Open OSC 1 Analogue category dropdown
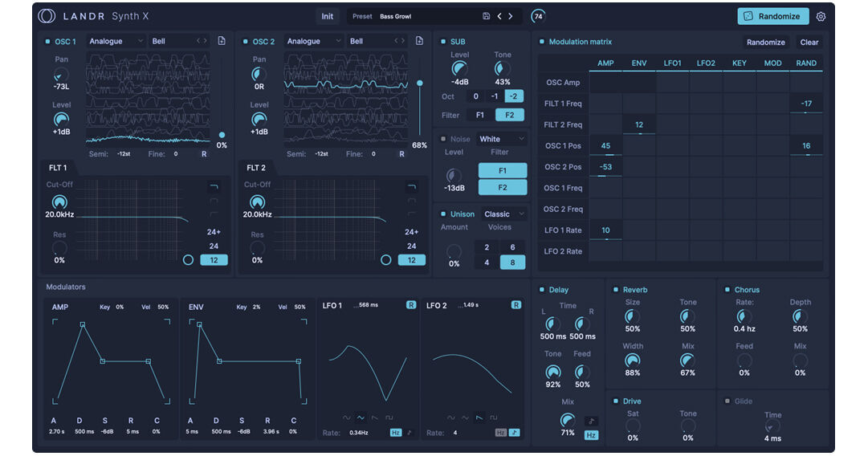The height and width of the screenshot is (456, 868). click(x=116, y=41)
